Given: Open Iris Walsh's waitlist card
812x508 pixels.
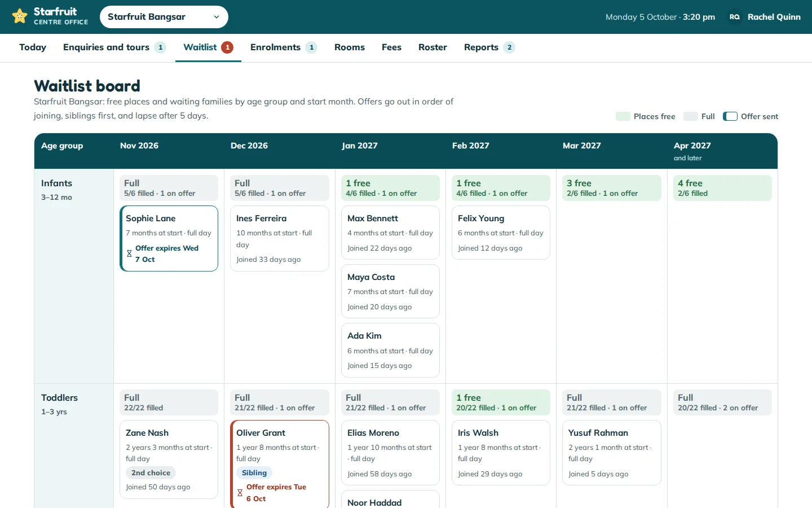Looking at the screenshot, I should pyautogui.click(x=501, y=453).
